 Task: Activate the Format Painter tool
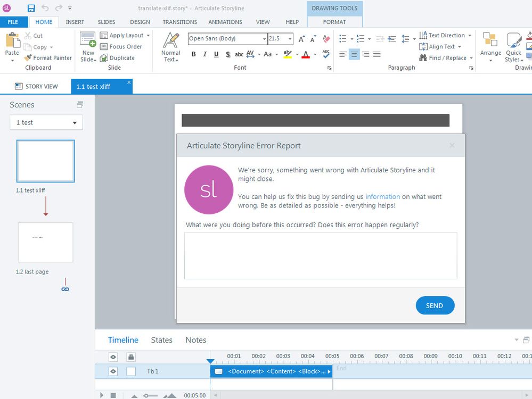pyautogui.click(x=48, y=58)
